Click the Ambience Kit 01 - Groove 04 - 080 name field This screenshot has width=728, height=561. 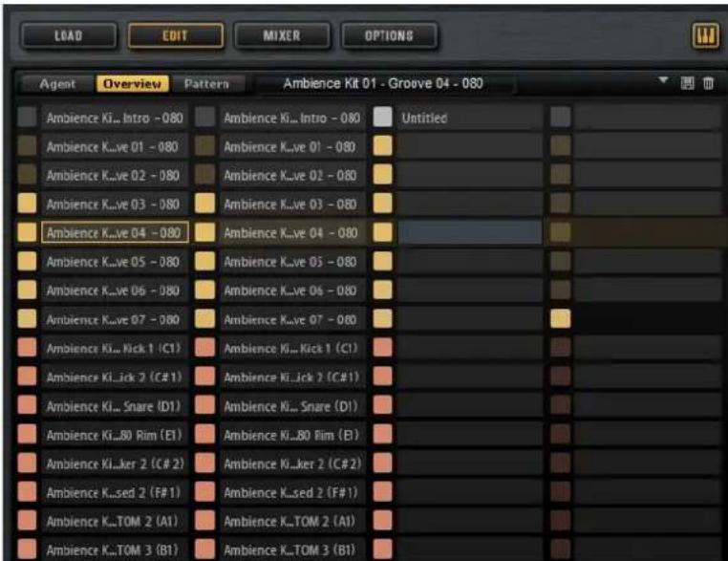[x=383, y=84]
